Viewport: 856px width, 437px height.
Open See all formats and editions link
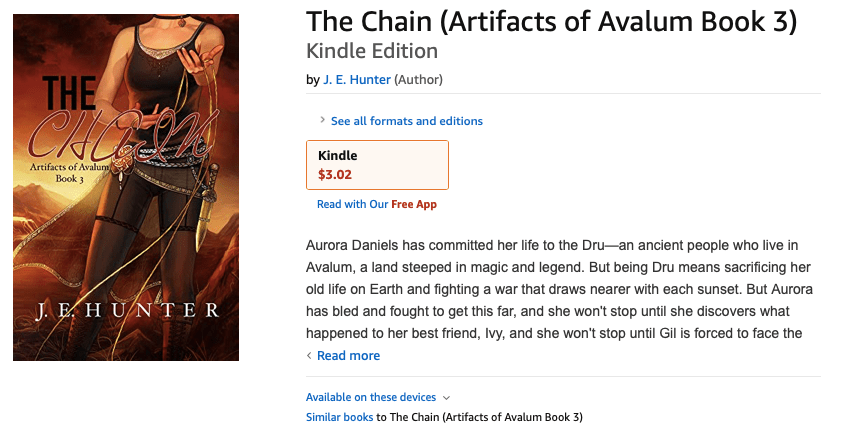point(406,121)
